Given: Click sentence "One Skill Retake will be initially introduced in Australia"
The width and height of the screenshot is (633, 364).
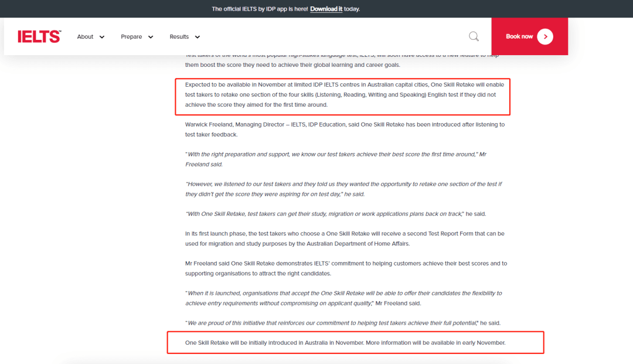Looking at the screenshot, I should (274, 343).
